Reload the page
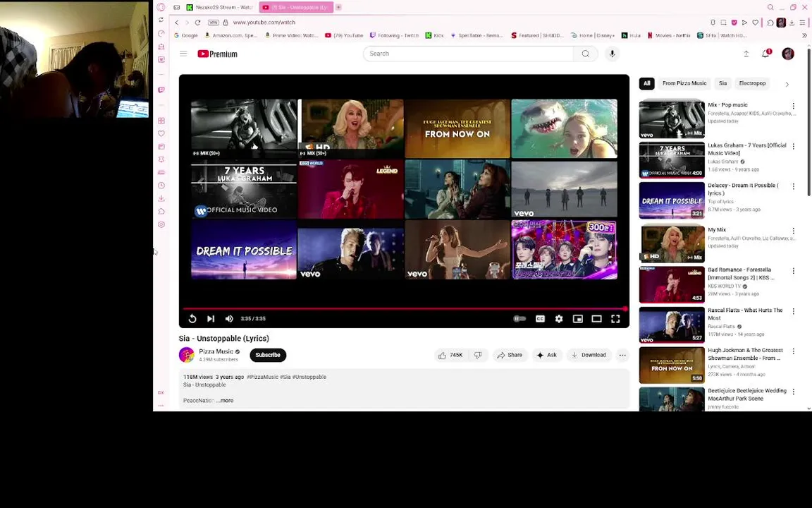812x508 pixels. 197,23
